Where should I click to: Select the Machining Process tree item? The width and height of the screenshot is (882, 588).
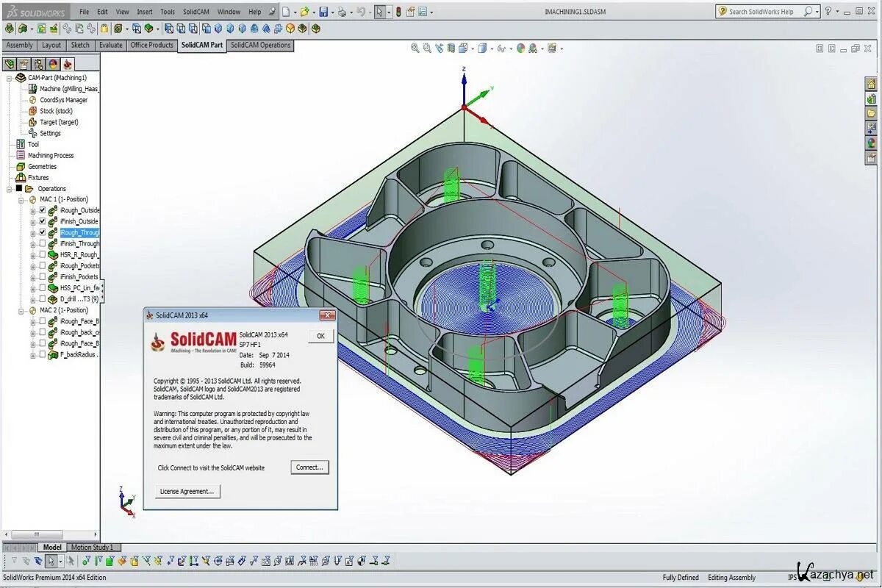[51, 156]
